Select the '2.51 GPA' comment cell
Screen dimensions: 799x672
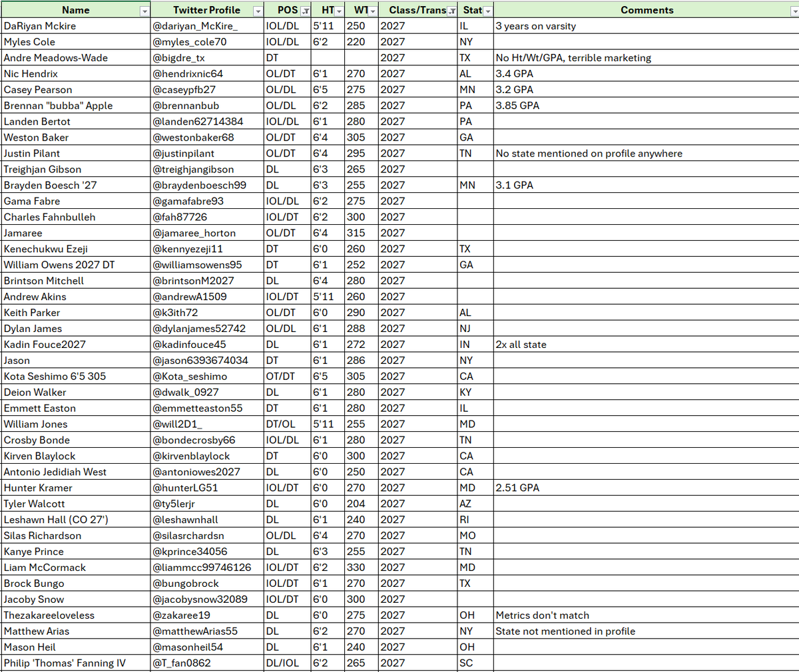pyautogui.click(x=647, y=488)
